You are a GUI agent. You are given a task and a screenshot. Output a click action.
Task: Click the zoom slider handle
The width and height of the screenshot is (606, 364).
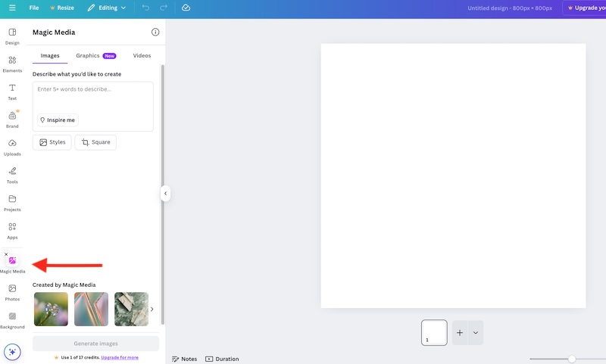572,359
